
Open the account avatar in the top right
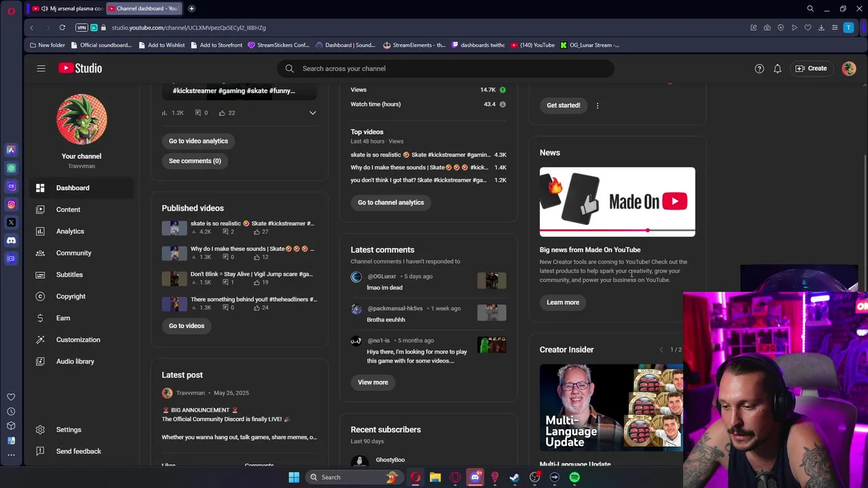click(x=849, y=68)
